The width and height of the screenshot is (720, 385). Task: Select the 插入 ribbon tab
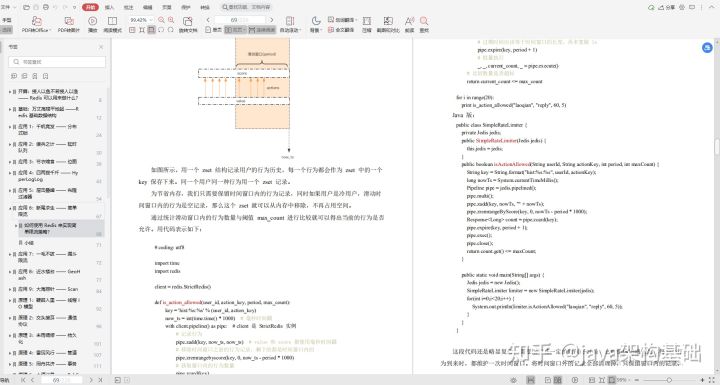coord(109,7)
